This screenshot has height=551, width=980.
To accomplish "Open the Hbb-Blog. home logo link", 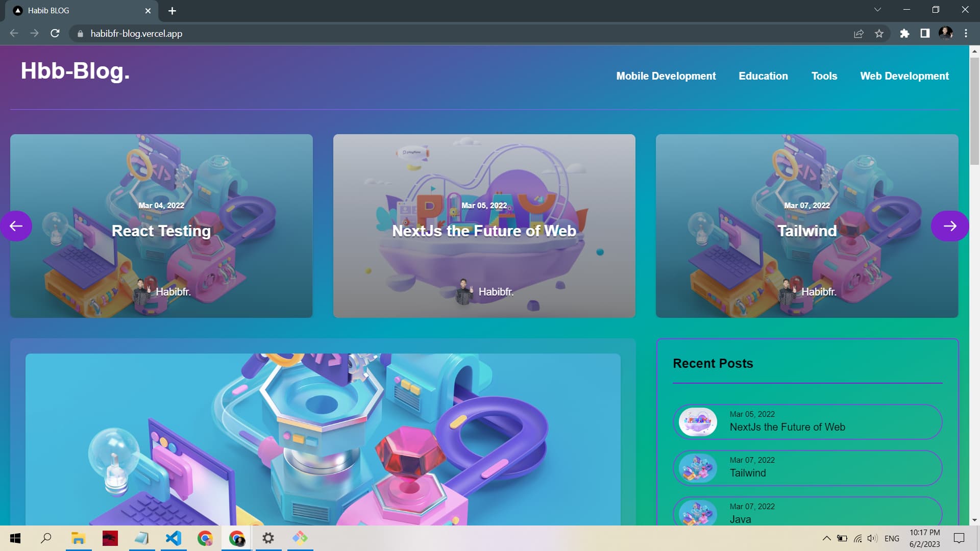I will (75, 71).
